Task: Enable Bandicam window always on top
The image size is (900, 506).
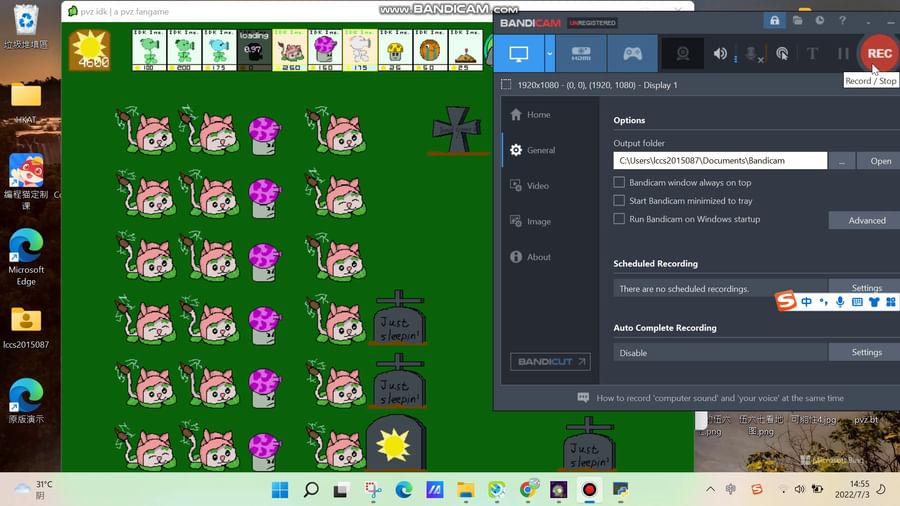Action: pos(619,182)
